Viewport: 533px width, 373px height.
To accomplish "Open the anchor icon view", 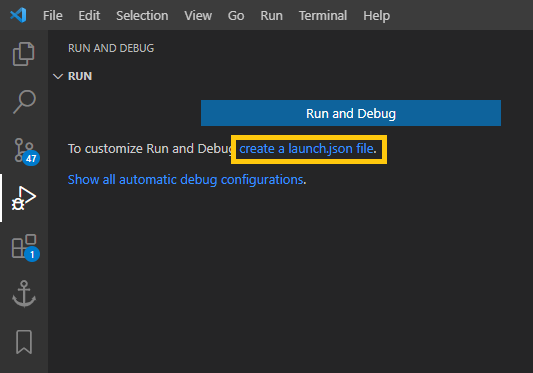I will click(24, 294).
